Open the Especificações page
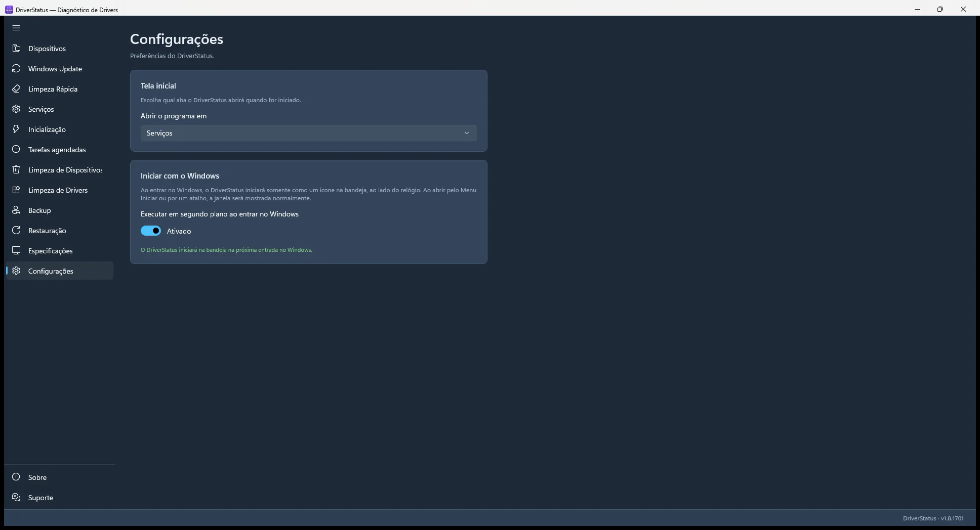The width and height of the screenshot is (980, 530). 60,251
